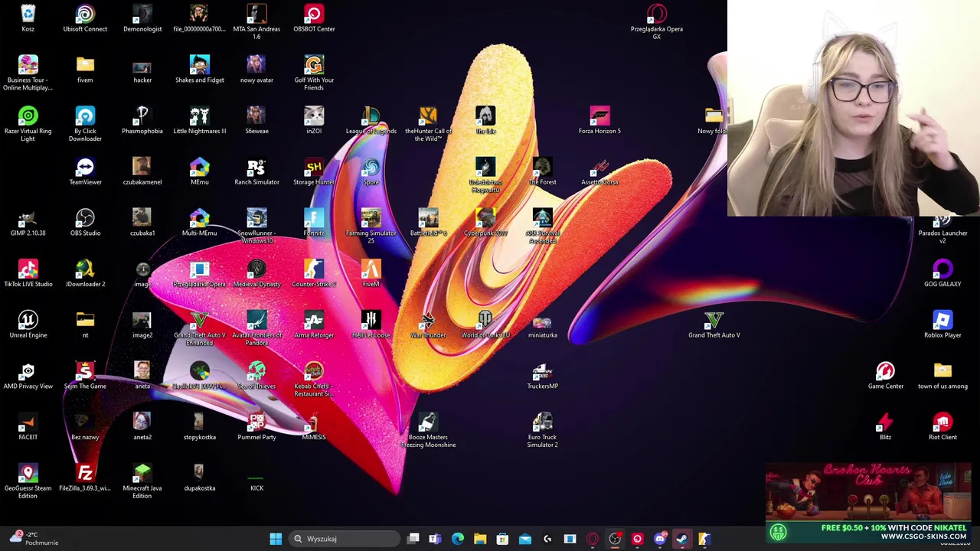Open Microsoft Teams from the taskbar
This screenshot has height=551, width=980.
coord(435,539)
